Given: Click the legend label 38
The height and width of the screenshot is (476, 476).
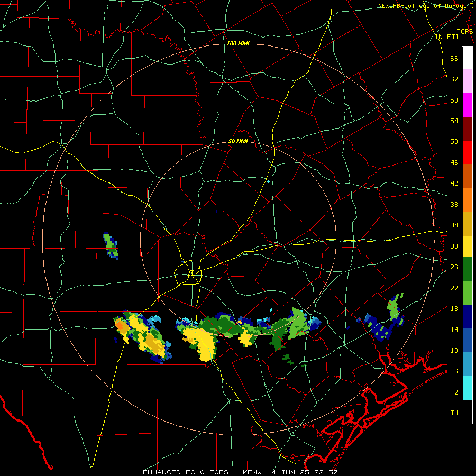Looking at the screenshot, I should point(454,204).
